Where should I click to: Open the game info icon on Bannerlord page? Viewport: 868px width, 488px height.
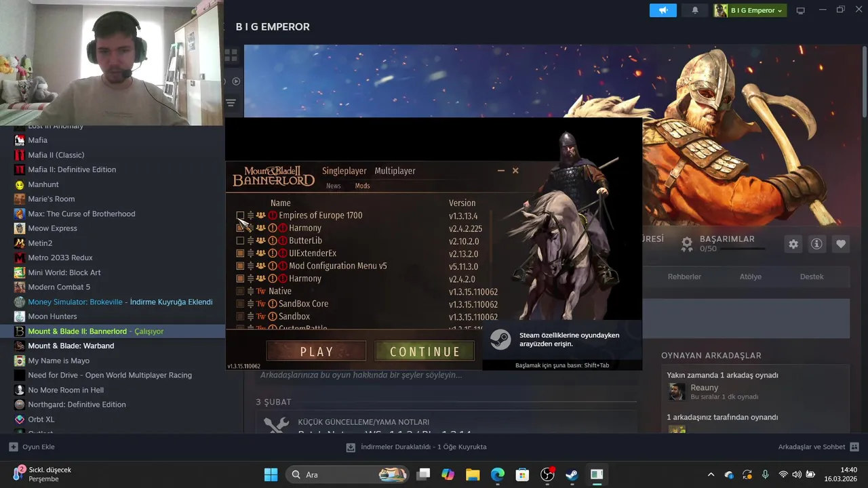pos(817,244)
